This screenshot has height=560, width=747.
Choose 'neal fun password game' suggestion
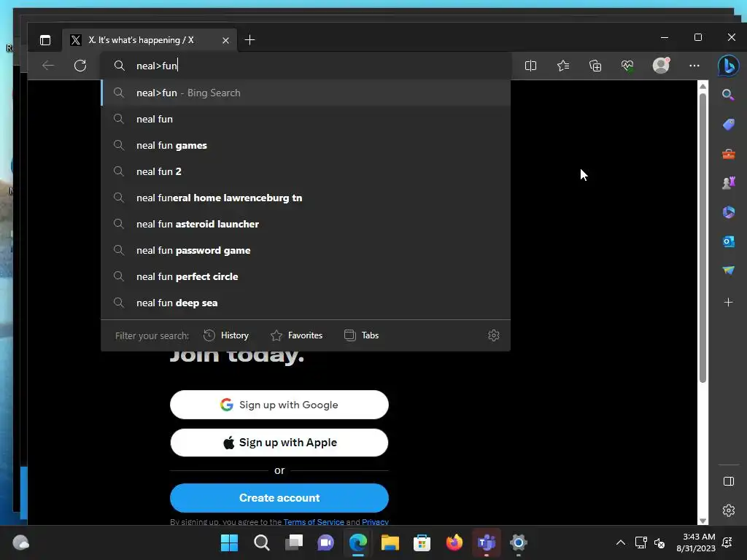coord(306,250)
